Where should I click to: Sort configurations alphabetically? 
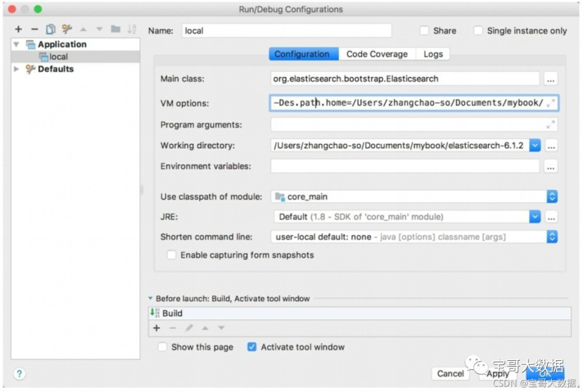(132, 29)
